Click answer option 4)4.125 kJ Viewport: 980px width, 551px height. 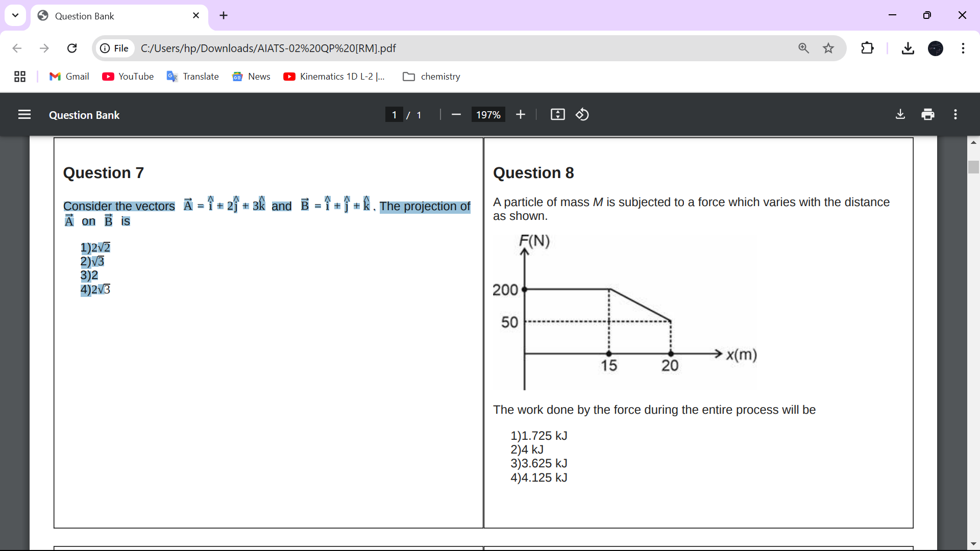point(539,478)
